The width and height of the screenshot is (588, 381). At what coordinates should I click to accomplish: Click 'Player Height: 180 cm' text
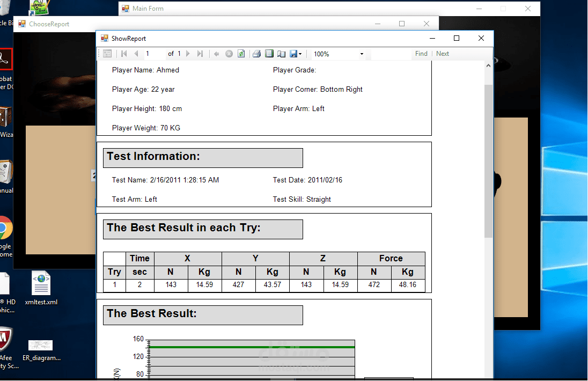(x=147, y=109)
